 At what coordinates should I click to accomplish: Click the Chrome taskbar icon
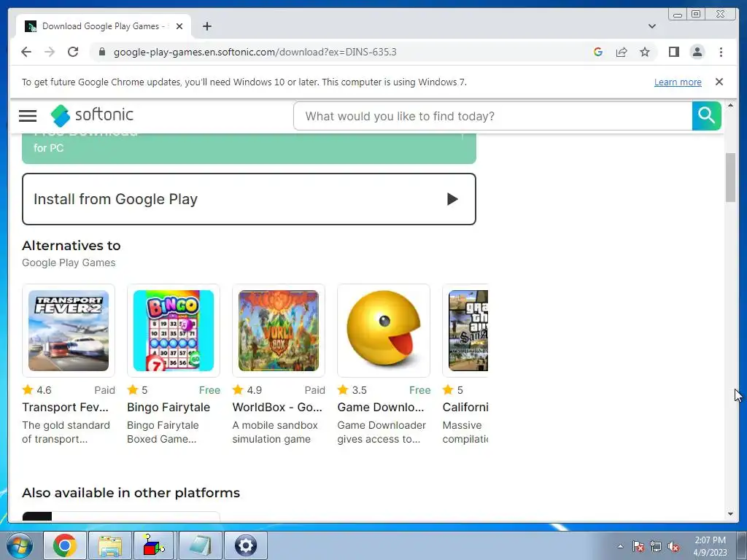[65, 545]
